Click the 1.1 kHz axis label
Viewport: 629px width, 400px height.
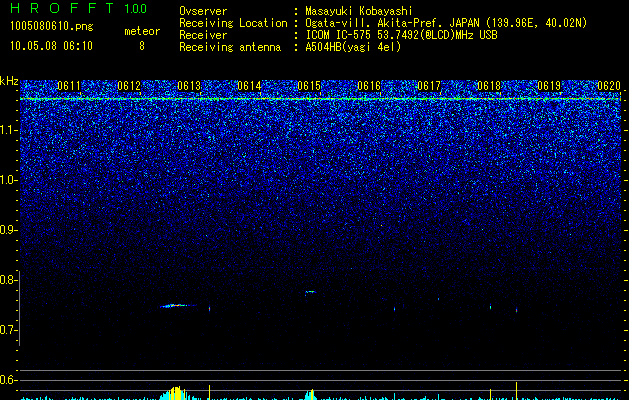click(x=9, y=130)
